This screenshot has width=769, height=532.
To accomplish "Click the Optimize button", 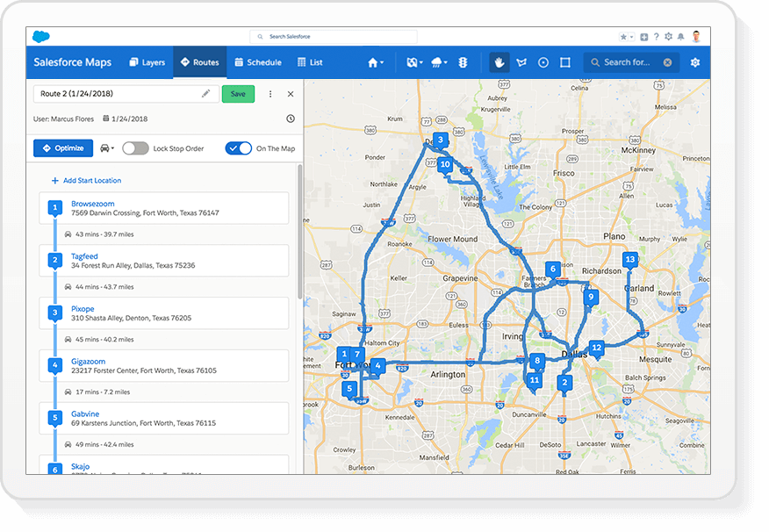I will pos(62,147).
